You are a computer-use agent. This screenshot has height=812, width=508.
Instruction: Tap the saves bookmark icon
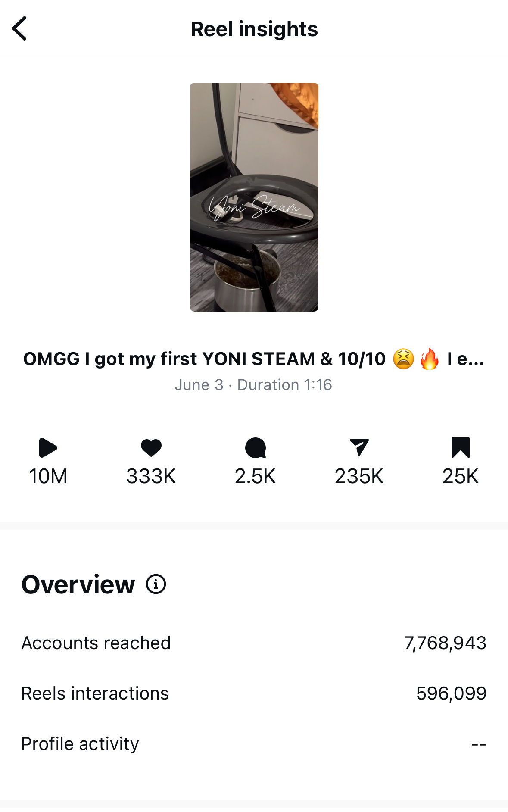[460, 447]
